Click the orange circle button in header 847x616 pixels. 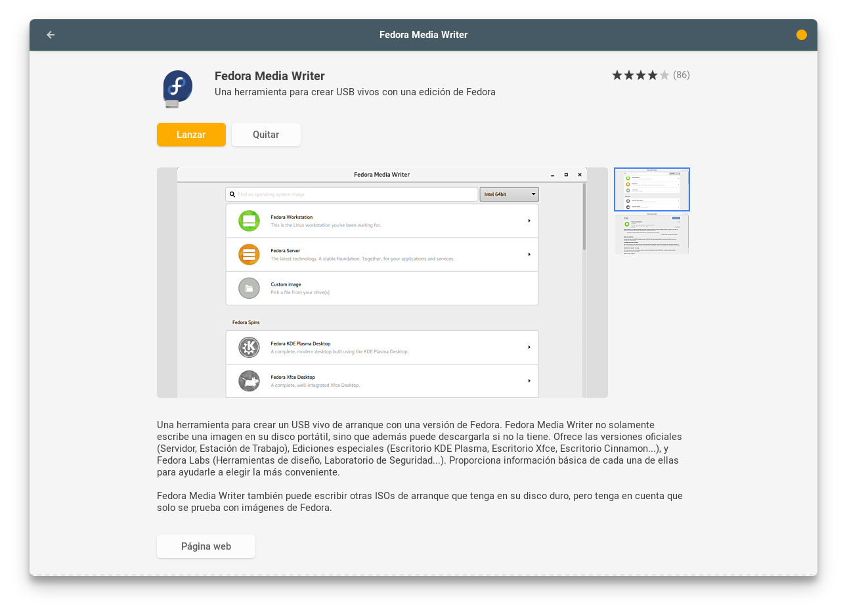[x=801, y=35]
